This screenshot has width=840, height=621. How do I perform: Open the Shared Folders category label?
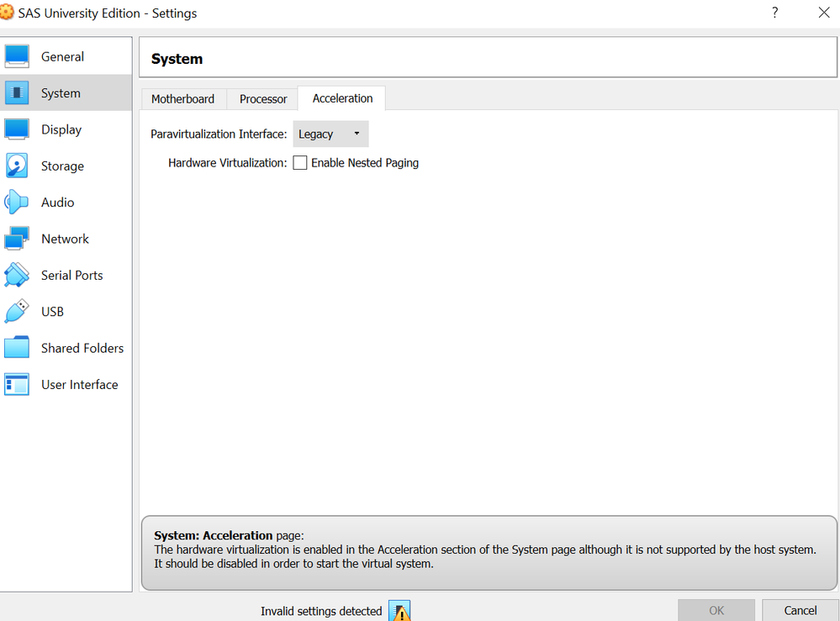coord(82,348)
